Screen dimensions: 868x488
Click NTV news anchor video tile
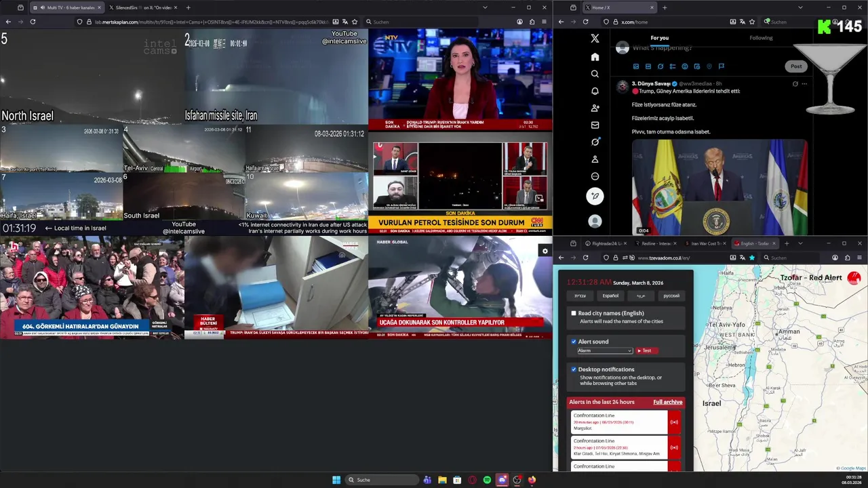[x=460, y=79]
